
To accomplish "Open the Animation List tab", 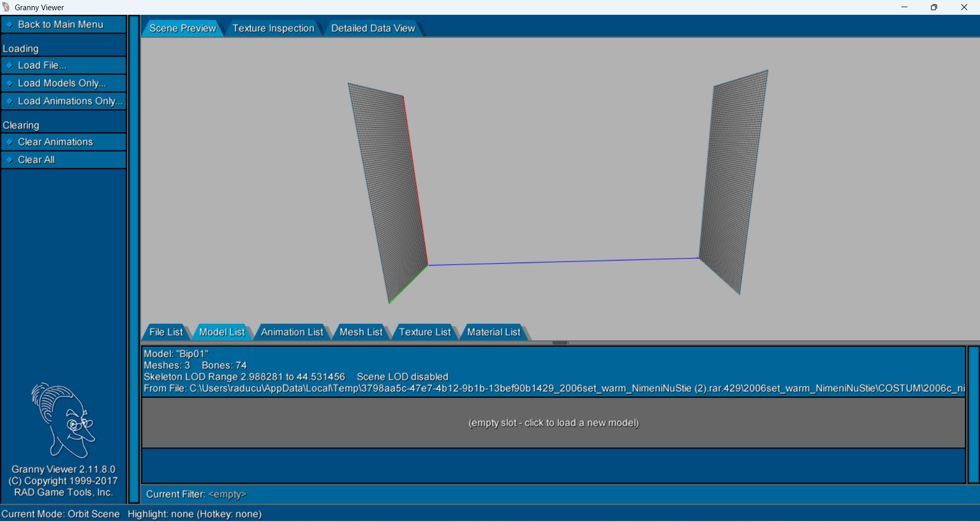I will tap(292, 332).
